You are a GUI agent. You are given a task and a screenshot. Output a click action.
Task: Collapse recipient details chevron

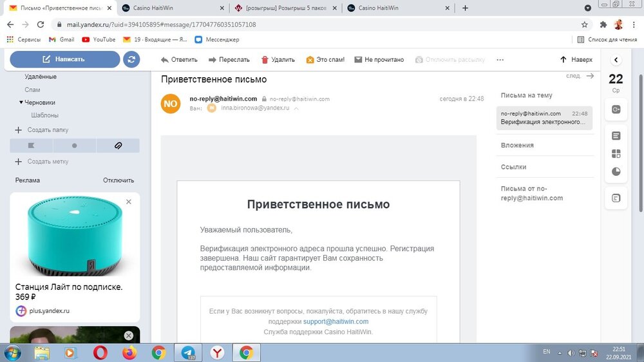[x=296, y=108]
